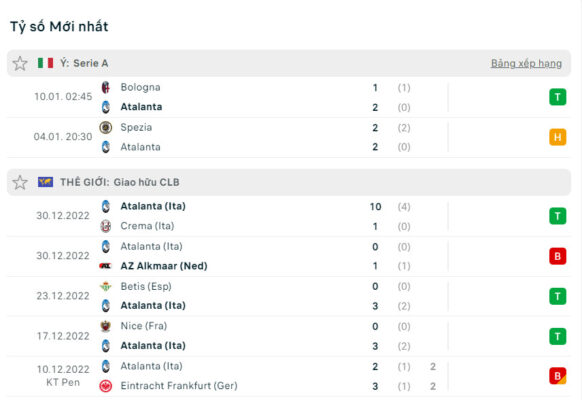This screenshot has height=400, width=582.
Task: Click red B badge for AZ Alkmaar match
Action: coord(558,256)
